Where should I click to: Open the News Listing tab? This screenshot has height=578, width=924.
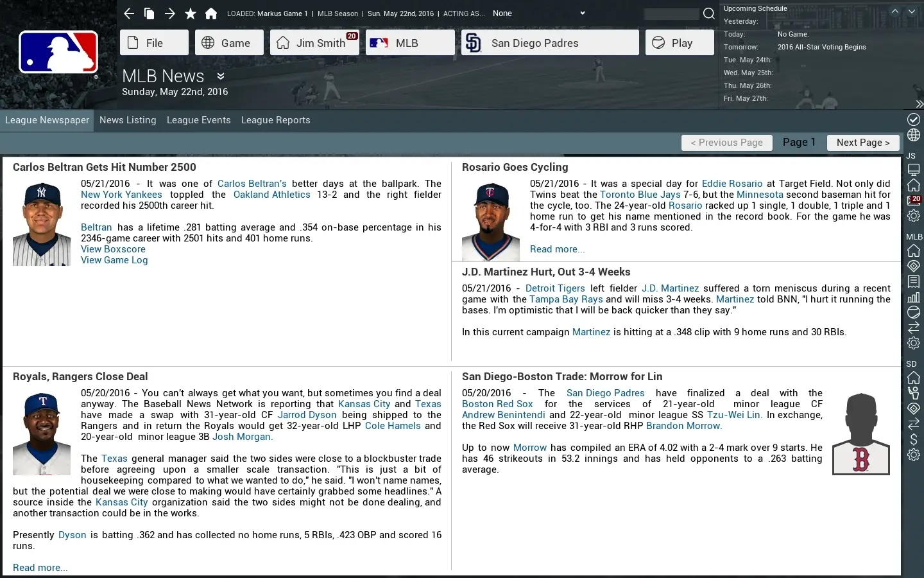tap(128, 120)
